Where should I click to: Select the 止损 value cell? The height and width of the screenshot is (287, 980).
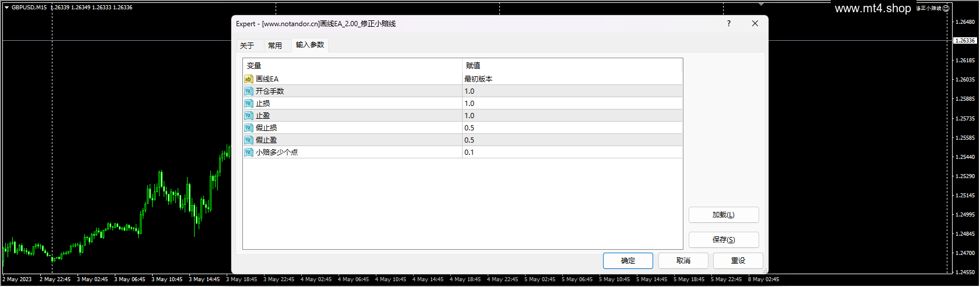pyautogui.click(x=572, y=104)
